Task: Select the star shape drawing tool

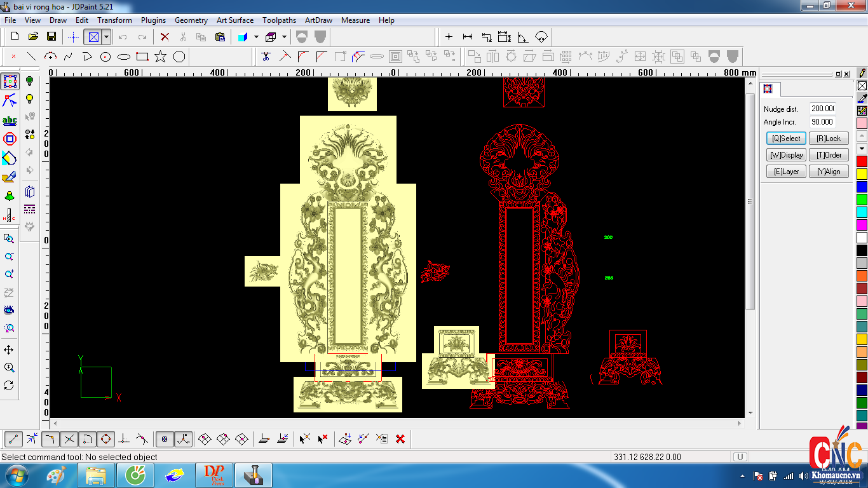Action: tap(161, 57)
